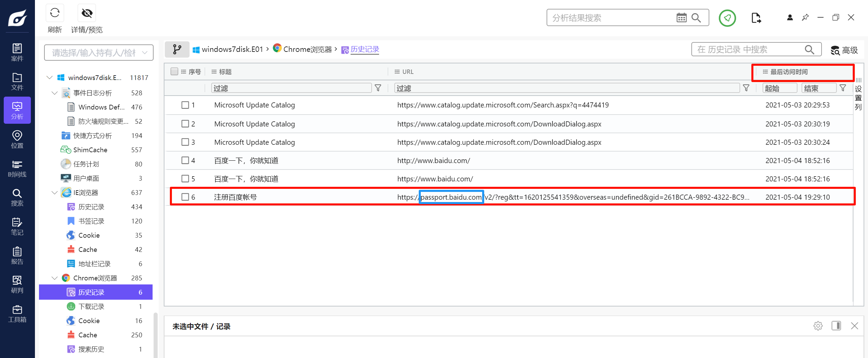Select the 分析 analysis sidebar icon
Image resolution: width=868 pixels, height=358 pixels.
point(17,110)
